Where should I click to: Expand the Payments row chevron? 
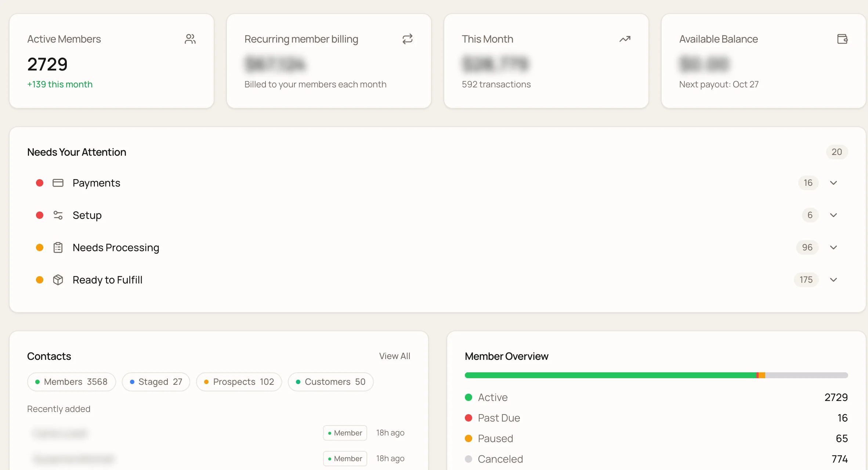point(833,183)
